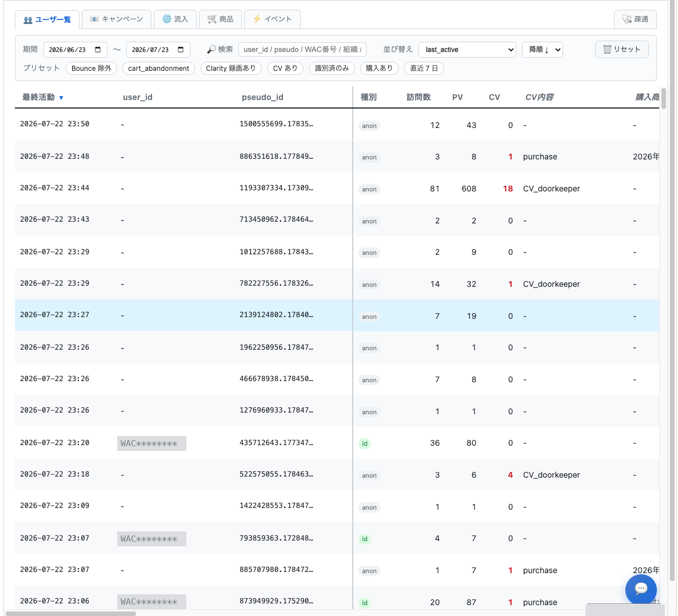Click anon badge in 23:09 row
This screenshot has width=678, height=616.
(369, 507)
